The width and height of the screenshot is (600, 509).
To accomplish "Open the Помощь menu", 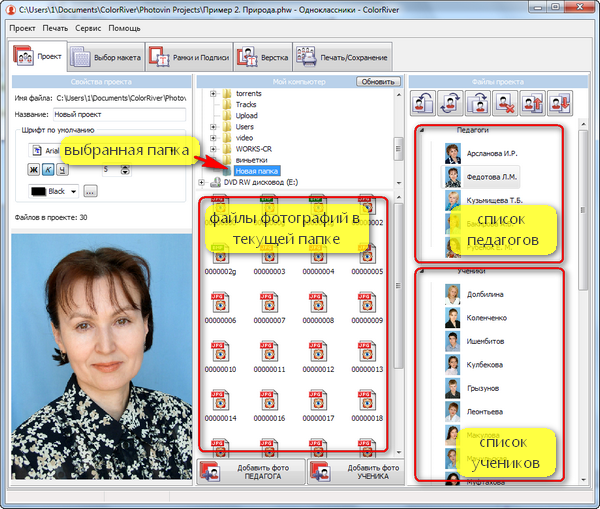I will [x=124, y=28].
